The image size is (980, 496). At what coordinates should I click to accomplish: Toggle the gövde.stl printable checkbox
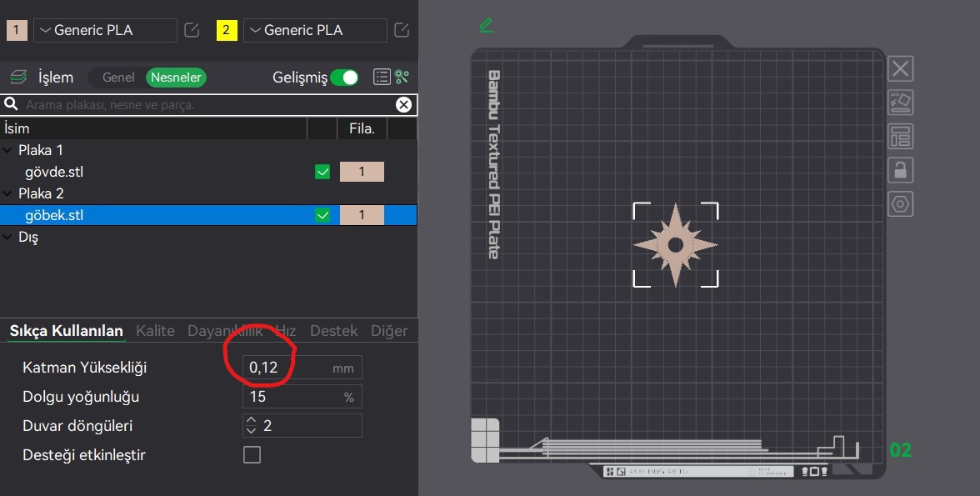tap(322, 172)
